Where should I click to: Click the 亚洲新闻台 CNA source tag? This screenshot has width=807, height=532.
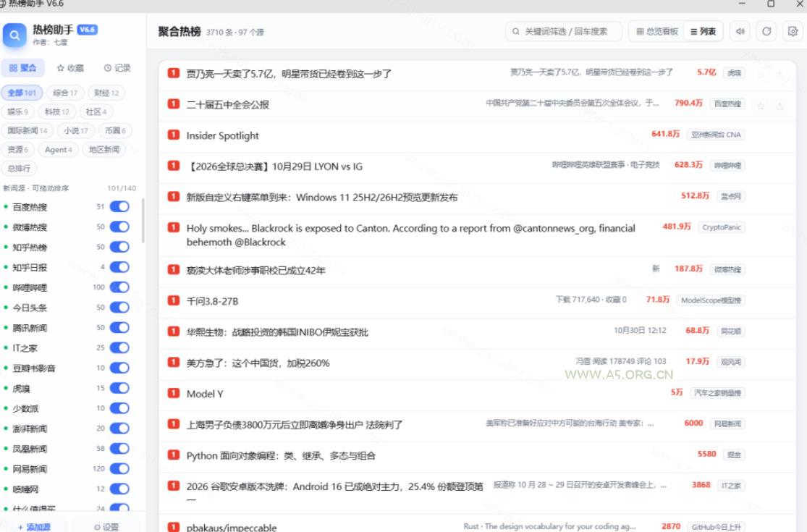click(716, 135)
